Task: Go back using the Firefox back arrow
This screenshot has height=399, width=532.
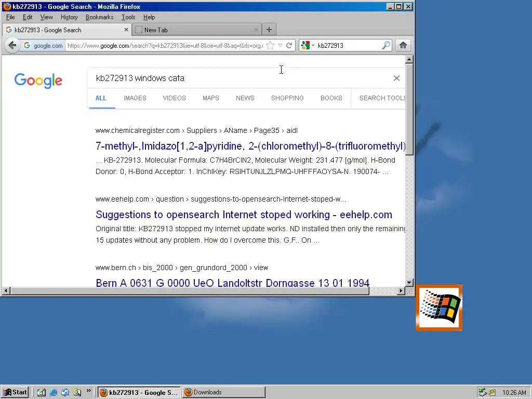Action: tap(12, 45)
